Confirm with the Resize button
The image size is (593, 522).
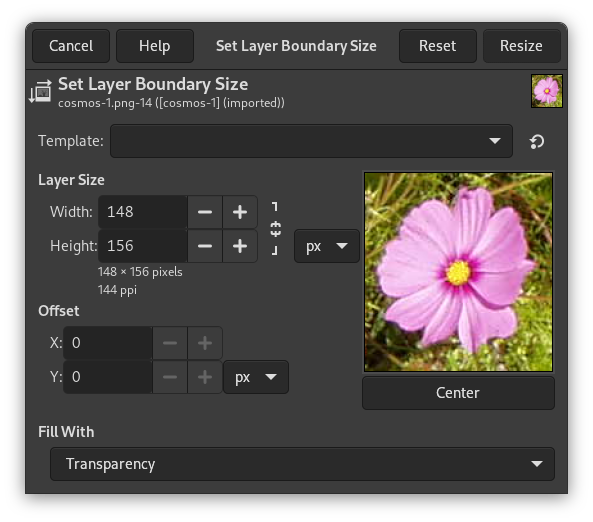pyautogui.click(x=521, y=46)
